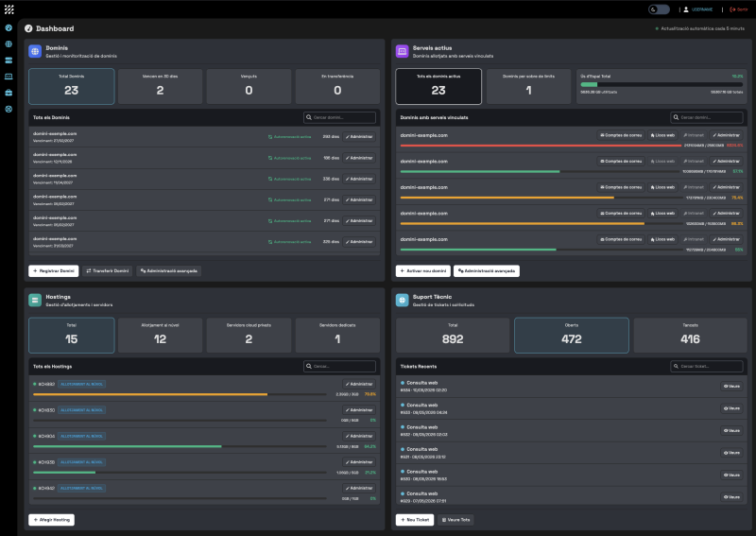Viewport: 756px width, 536px height.
Task: View ticket #932 with its Veure eye button
Action: click(731, 430)
